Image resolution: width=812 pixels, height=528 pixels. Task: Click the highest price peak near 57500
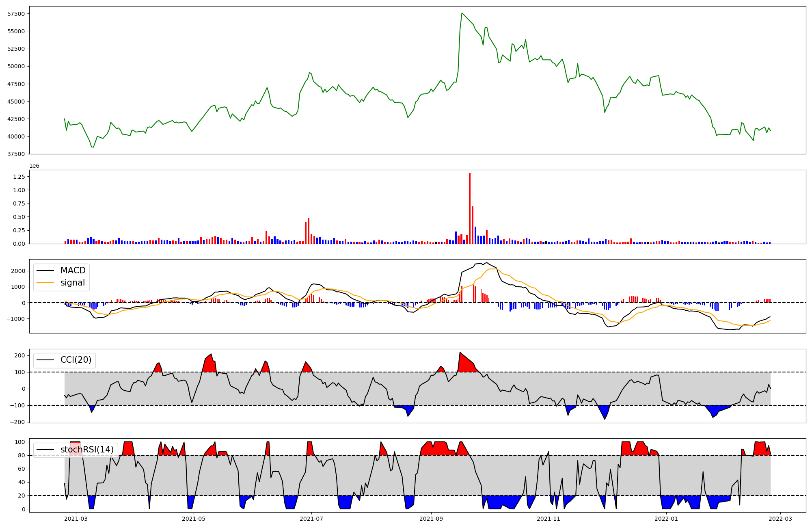pos(462,13)
